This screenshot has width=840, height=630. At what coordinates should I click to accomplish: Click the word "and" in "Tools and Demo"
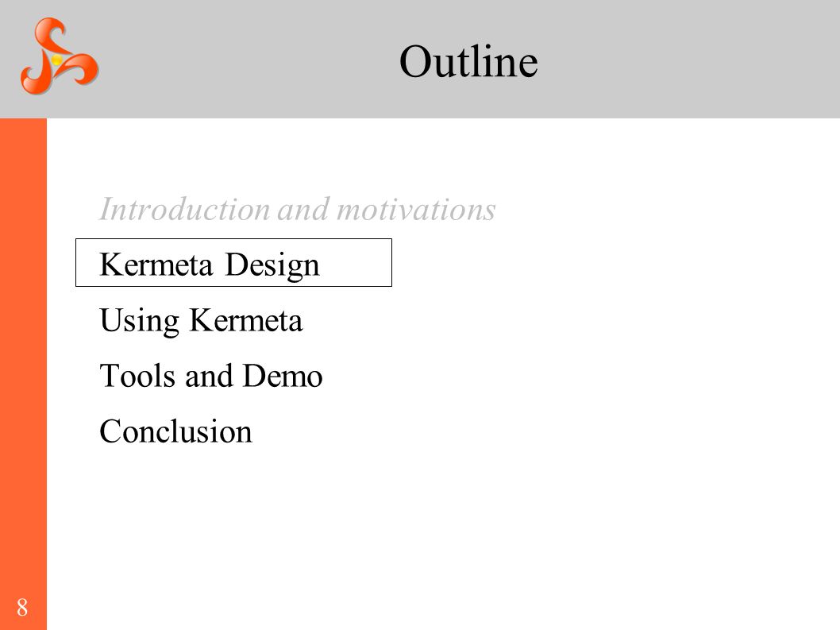(x=209, y=375)
